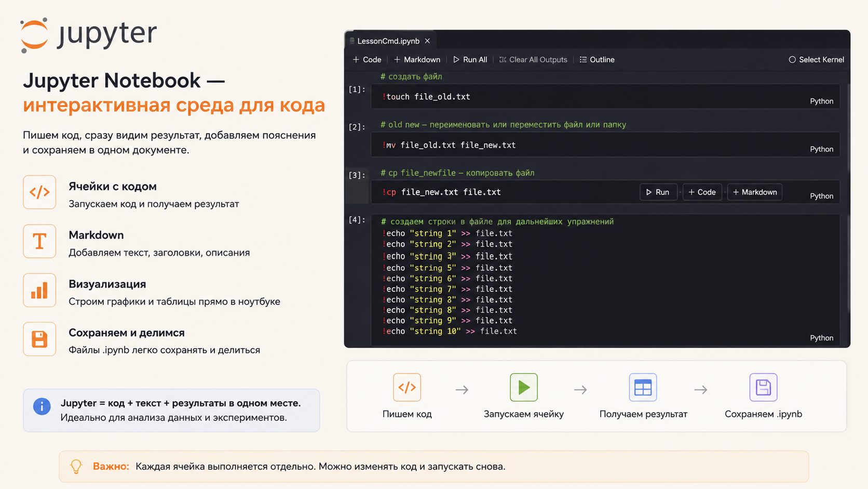Click Clear All Outputs

533,60
